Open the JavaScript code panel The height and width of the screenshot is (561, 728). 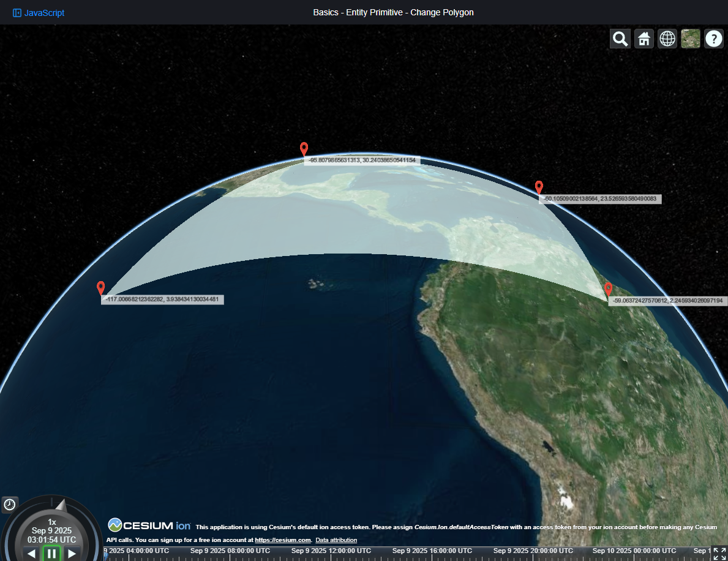point(39,13)
